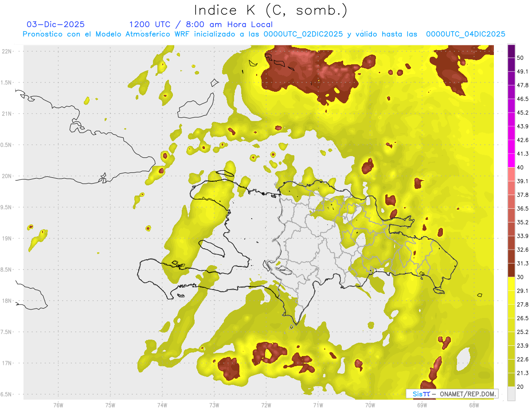The height and width of the screenshot is (411, 532).
Task: Select the "17N" latitude label
Action: 6,363
